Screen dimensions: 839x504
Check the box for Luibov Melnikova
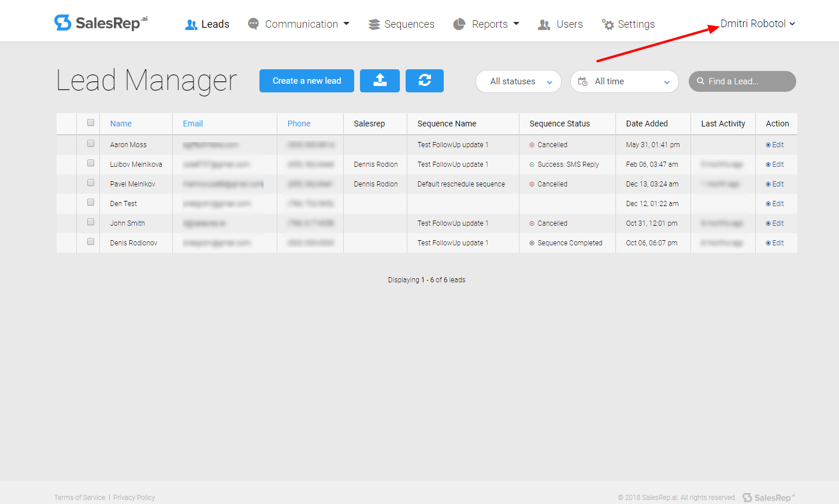tap(91, 163)
